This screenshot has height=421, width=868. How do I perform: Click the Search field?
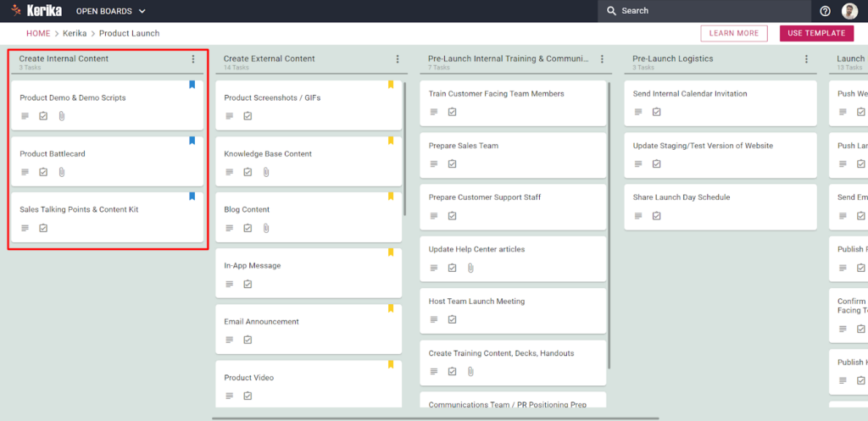[704, 11]
